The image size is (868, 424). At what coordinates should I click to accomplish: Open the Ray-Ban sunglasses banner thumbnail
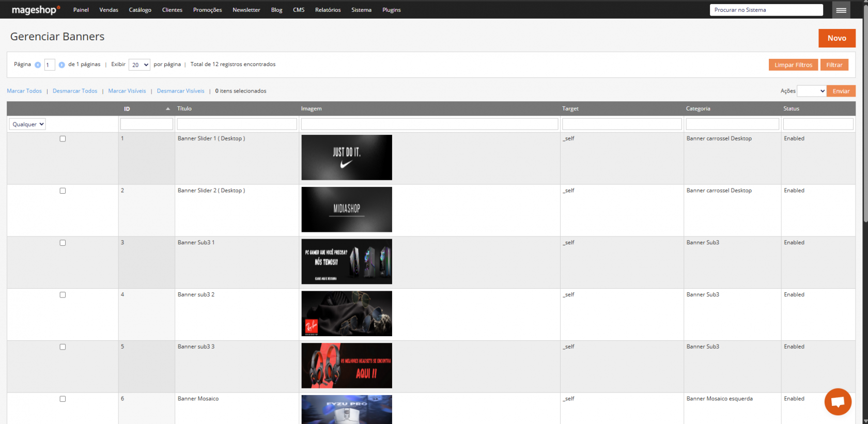coord(347,313)
